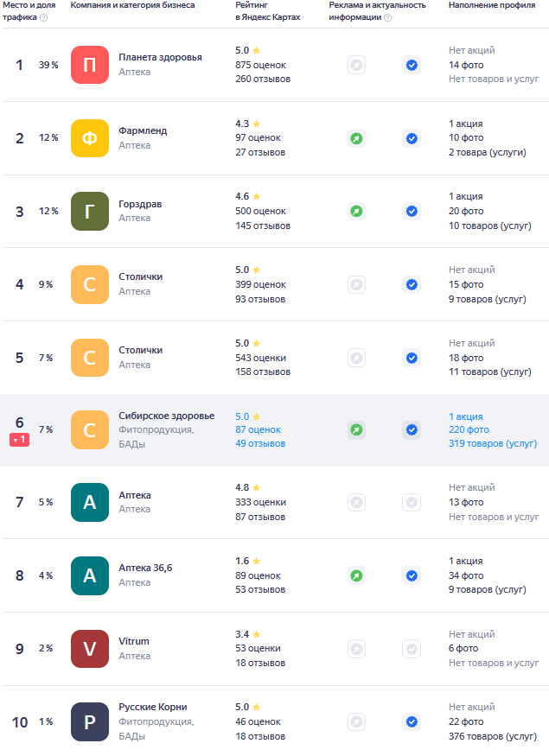Click the С logo in the Столички row with 543 оценки
This screenshot has width=549, height=756.
point(90,358)
